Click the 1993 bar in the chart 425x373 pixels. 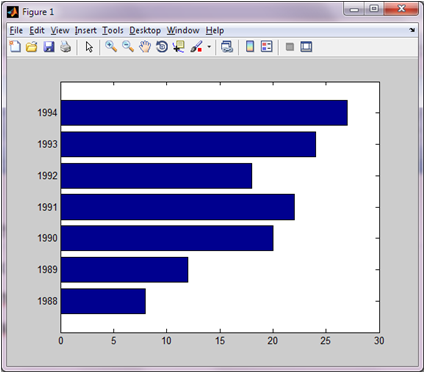(x=188, y=144)
